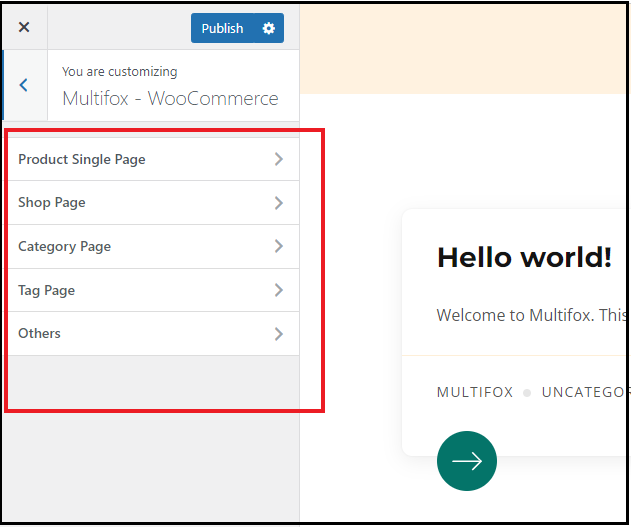The height and width of the screenshot is (527, 631).
Task: Select the Tag Page menu item
Action: point(154,290)
